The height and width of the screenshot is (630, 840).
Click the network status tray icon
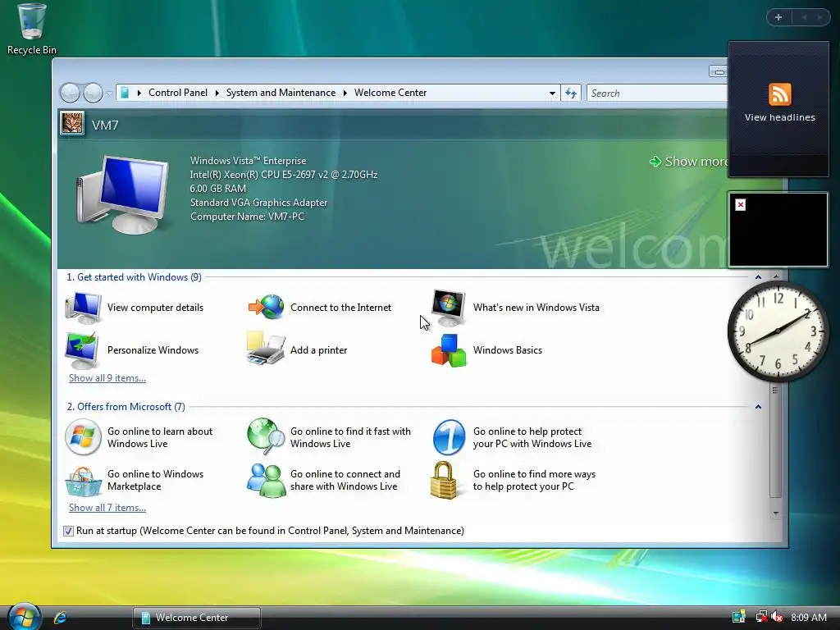(x=760, y=617)
